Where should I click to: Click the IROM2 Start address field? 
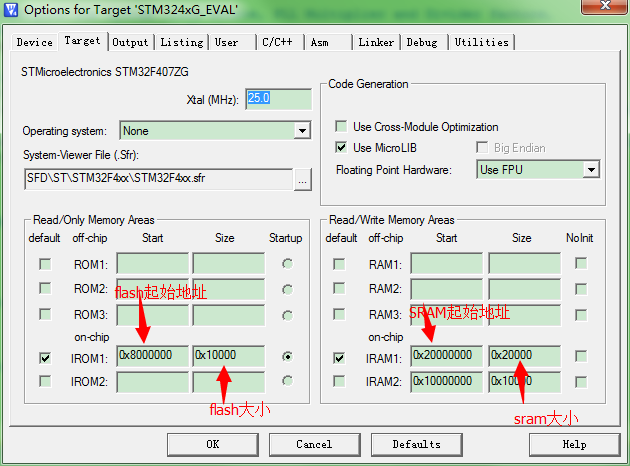point(153,382)
